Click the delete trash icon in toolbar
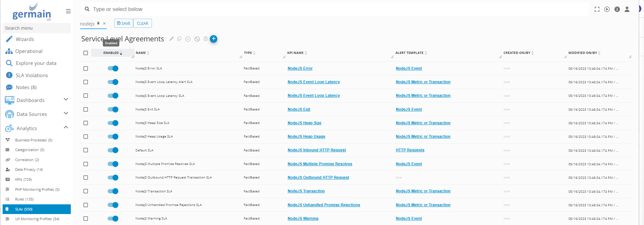 pos(205,39)
